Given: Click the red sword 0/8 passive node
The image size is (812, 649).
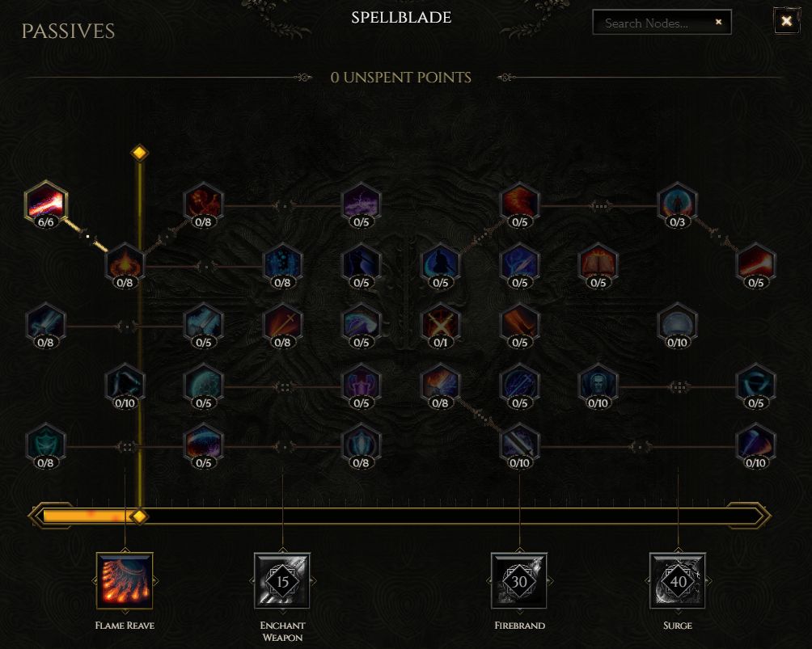Looking at the screenshot, I should click(282, 326).
